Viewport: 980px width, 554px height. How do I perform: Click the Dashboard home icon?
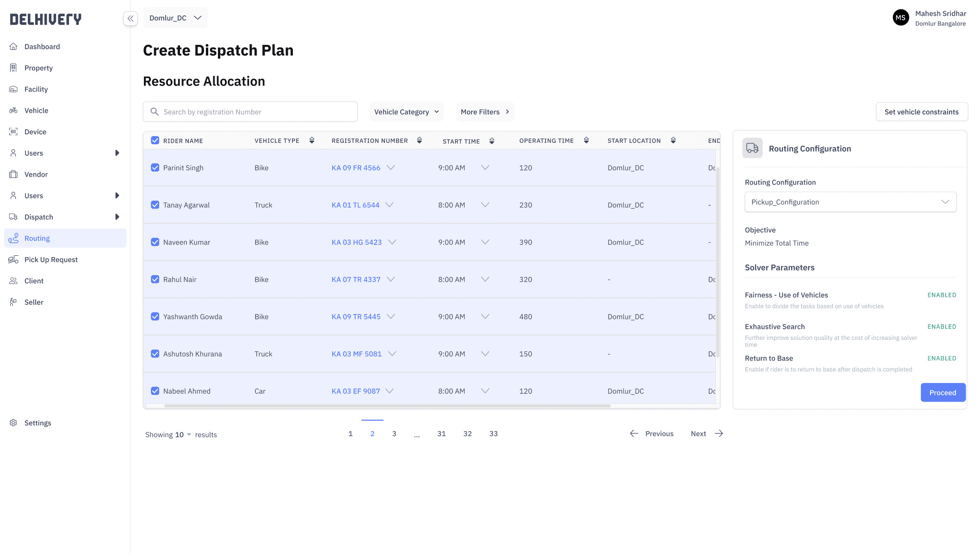pyautogui.click(x=13, y=47)
